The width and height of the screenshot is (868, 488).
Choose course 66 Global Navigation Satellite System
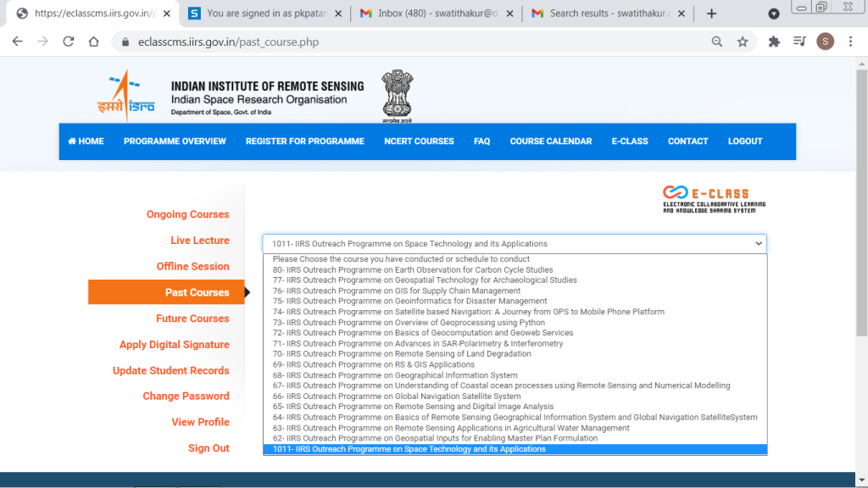[x=397, y=396]
